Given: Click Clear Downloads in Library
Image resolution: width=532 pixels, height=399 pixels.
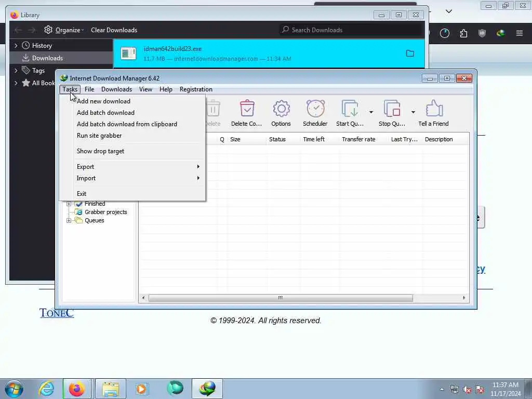Looking at the screenshot, I should (114, 30).
